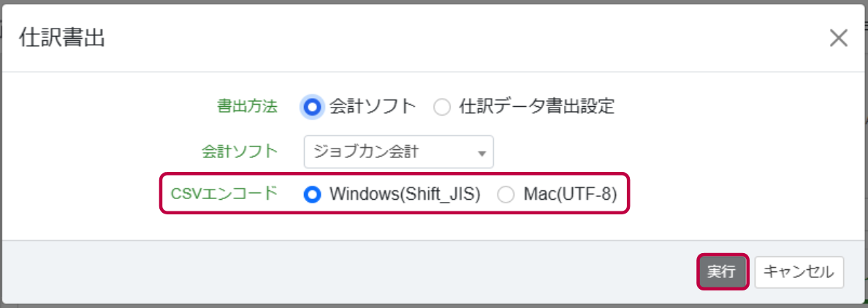The width and height of the screenshot is (868, 308).
Task: Click the Windows(Shift_JIS) option label text
Action: pos(405,195)
